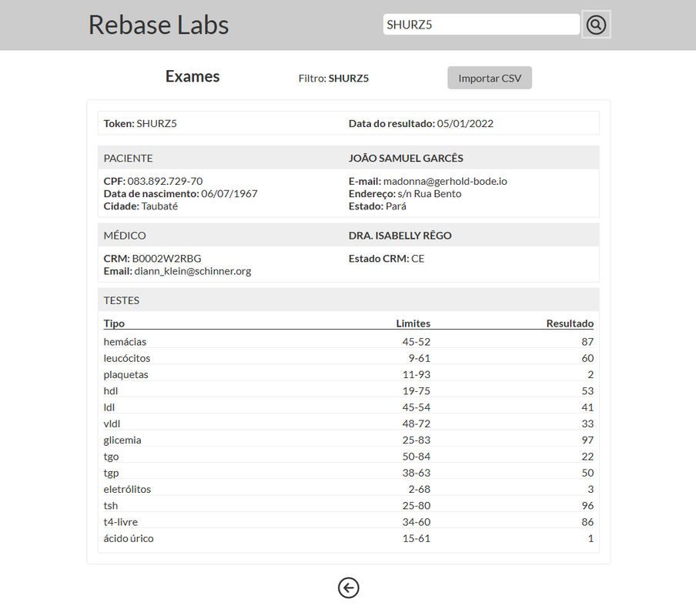
Task: Select the glicemia test row name
Action: [122, 440]
